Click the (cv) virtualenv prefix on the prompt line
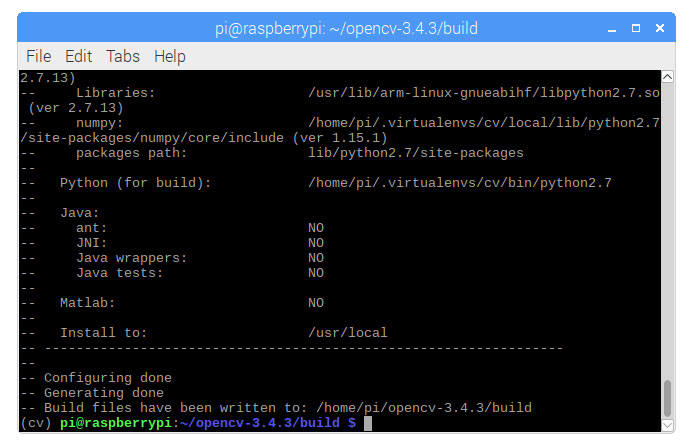The width and height of the screenshot is (694, 448). [36, 423]
